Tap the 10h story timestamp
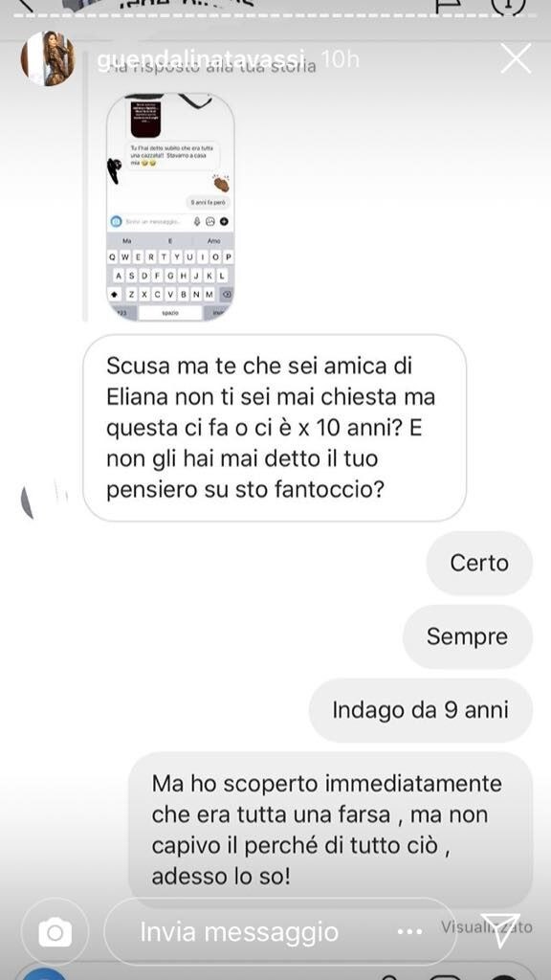551x980 pixels. pos(340,60)
